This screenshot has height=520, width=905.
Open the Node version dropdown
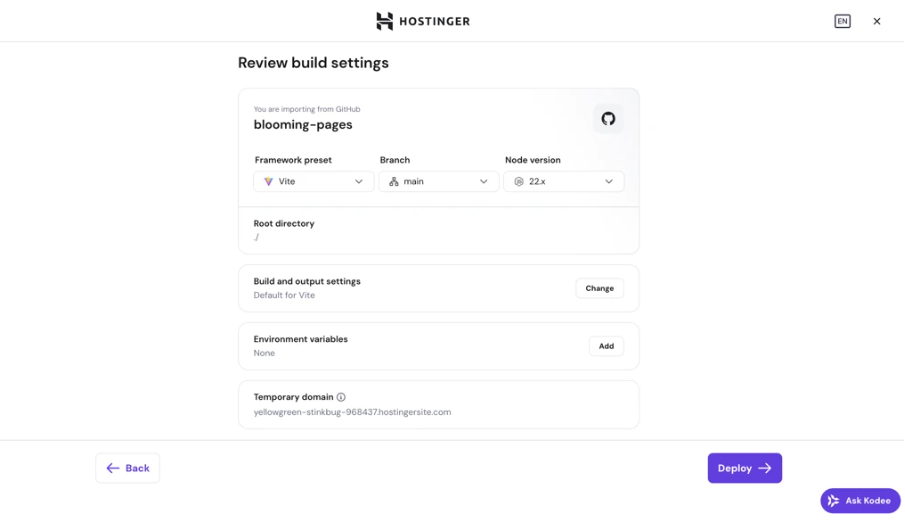(x=564, y=182)
